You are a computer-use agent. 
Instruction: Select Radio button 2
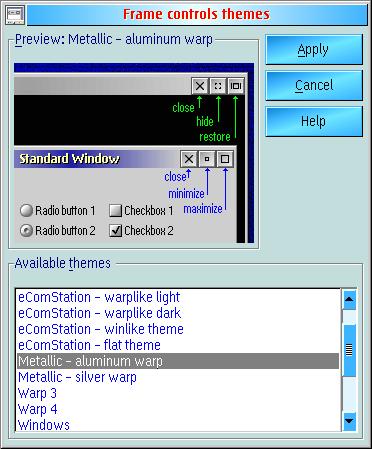pos(57,230)
